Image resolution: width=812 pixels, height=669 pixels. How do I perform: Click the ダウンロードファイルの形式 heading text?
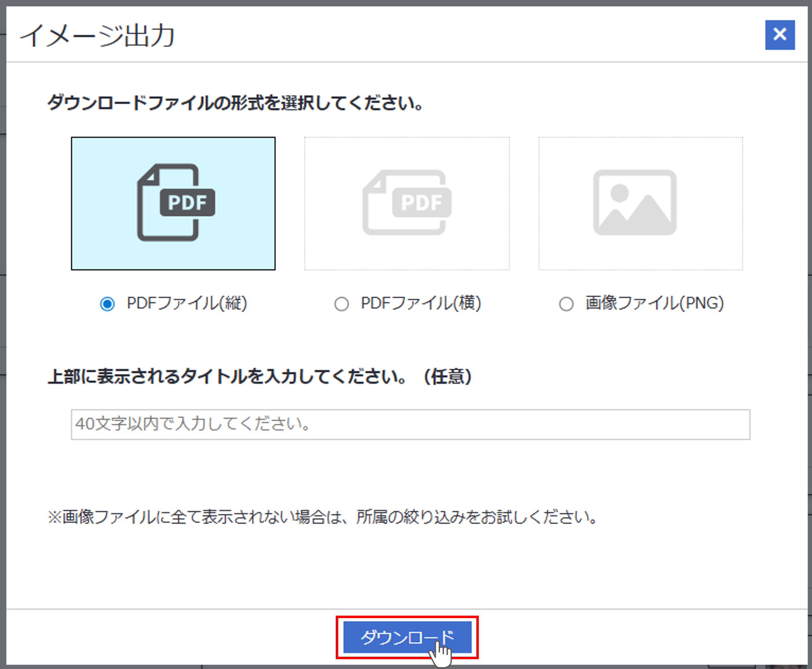(x=235, y=103)
